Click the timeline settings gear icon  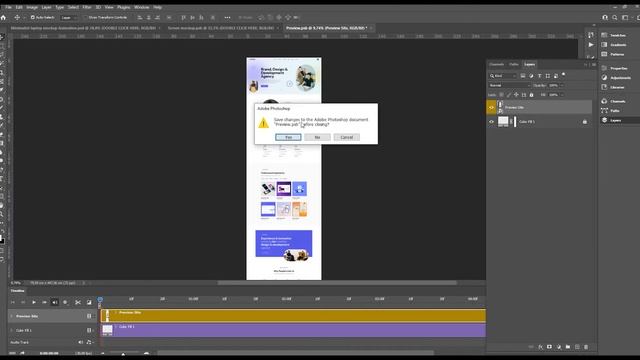pos(65,302)
